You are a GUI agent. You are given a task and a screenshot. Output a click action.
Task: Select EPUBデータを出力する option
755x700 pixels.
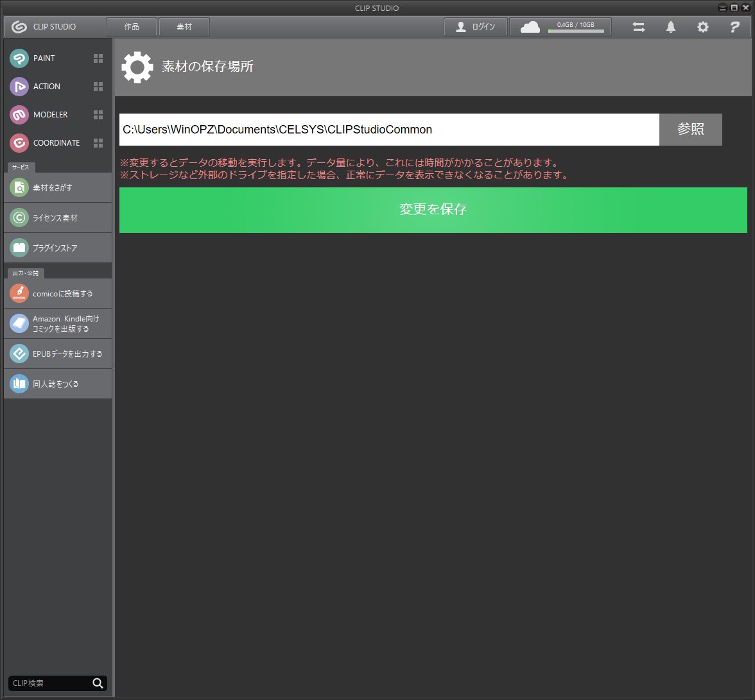[58, 354]
